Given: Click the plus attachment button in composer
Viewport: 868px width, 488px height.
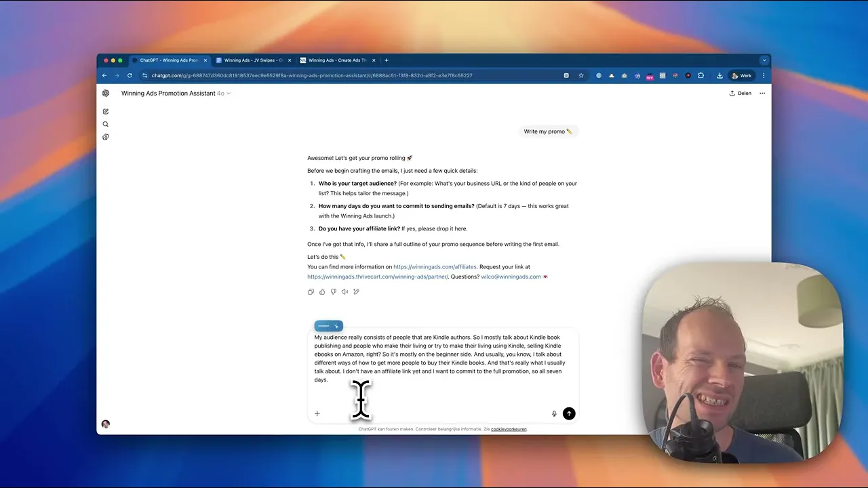Looking at the screenshot, I should pyautogui.click(x=317, y=413).
